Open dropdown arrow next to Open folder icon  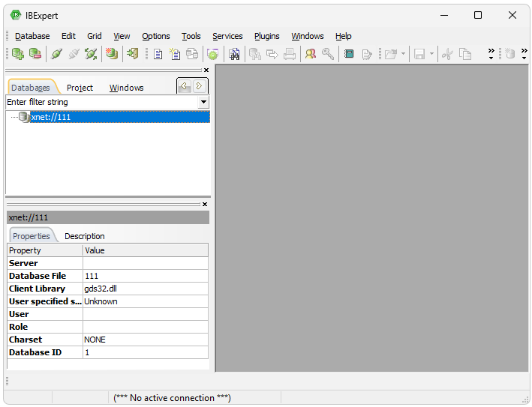pos(403,54)
